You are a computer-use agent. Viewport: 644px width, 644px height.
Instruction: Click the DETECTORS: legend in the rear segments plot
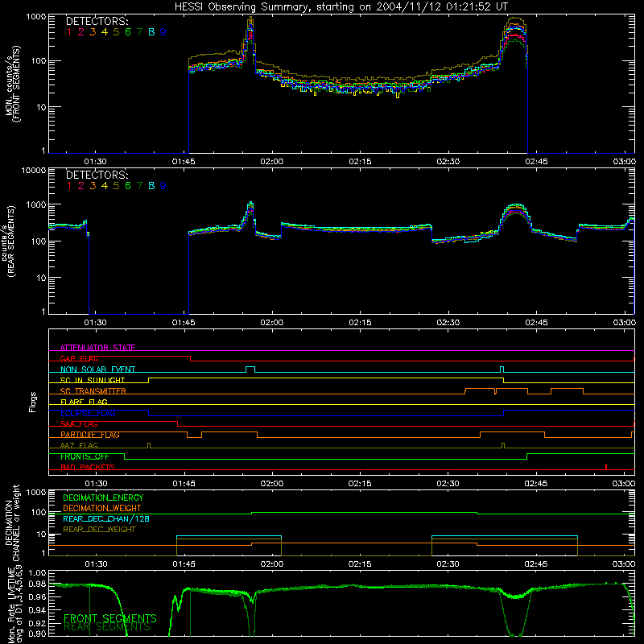click(x=97, y=175)
